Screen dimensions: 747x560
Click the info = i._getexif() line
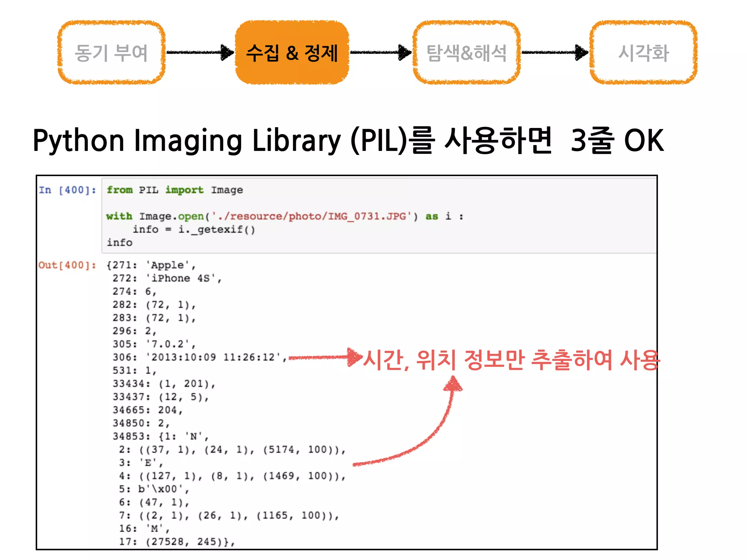(x=194, y=229)
